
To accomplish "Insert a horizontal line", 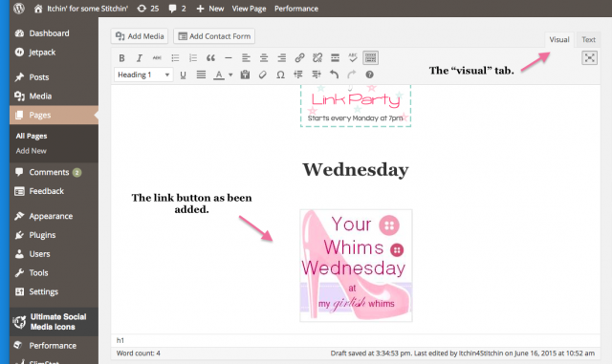I will pos(229,58).
